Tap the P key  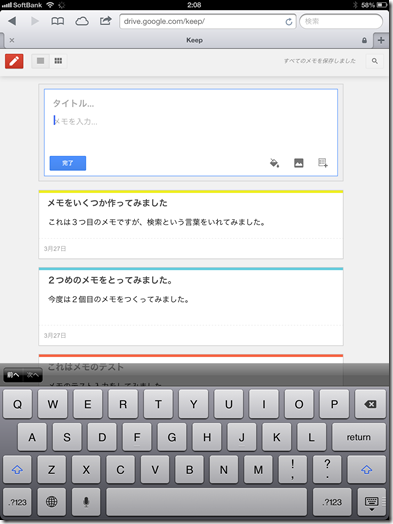[x=334, y=404]
